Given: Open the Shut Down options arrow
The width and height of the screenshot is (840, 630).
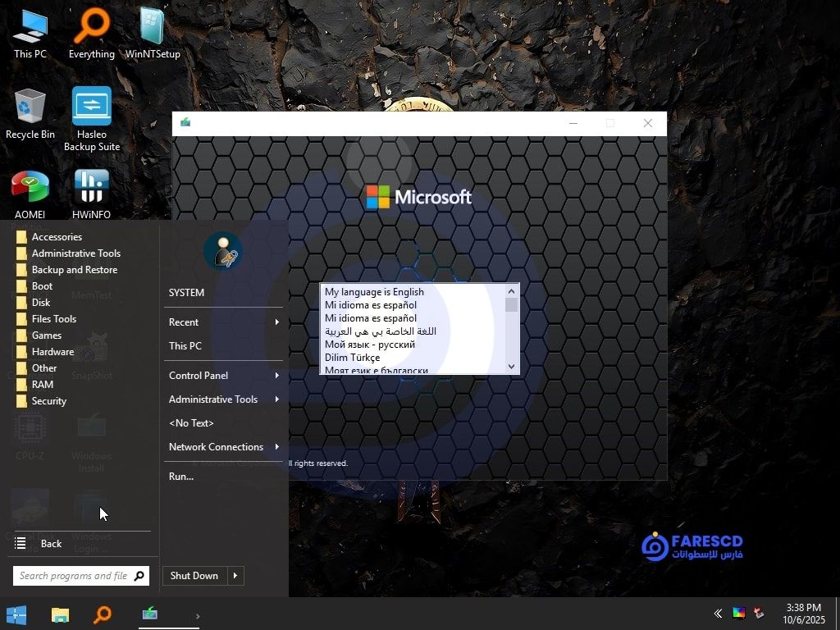Looking at the screenshot, I should tap(235, 576).
